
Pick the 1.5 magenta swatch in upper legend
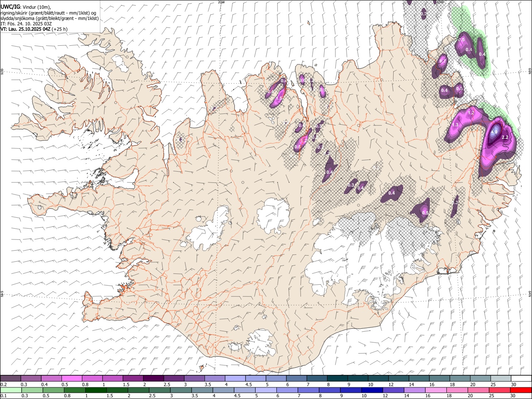click(133, 378)
